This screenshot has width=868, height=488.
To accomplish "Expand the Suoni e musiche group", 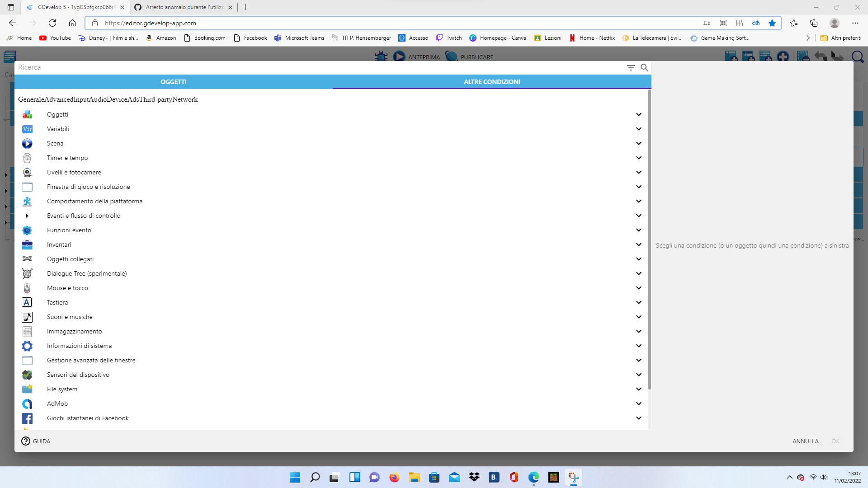I will click(639, 317).
